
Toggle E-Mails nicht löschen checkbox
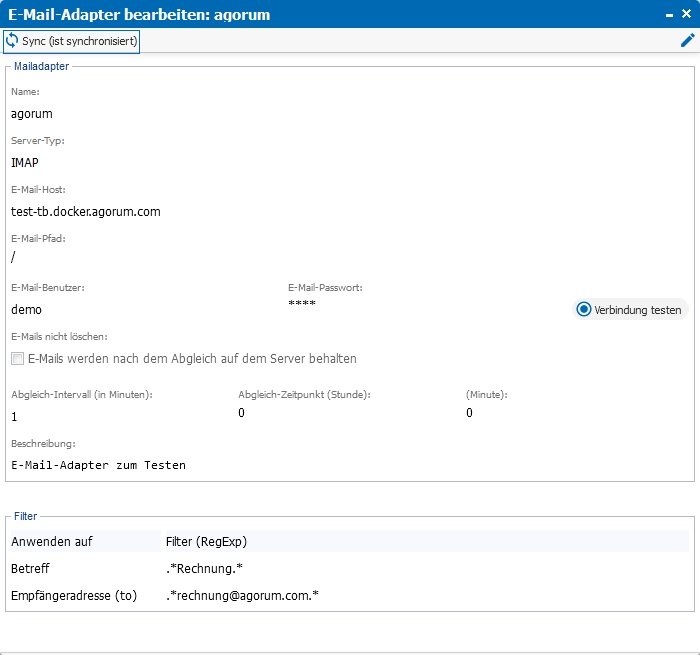tap(17, 359)
